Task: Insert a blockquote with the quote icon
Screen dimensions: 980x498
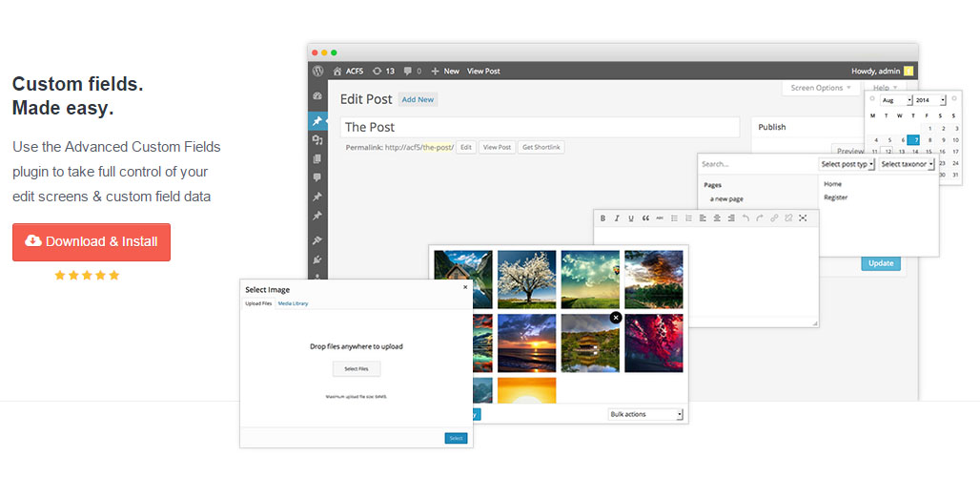Action: tap(645, 218)
